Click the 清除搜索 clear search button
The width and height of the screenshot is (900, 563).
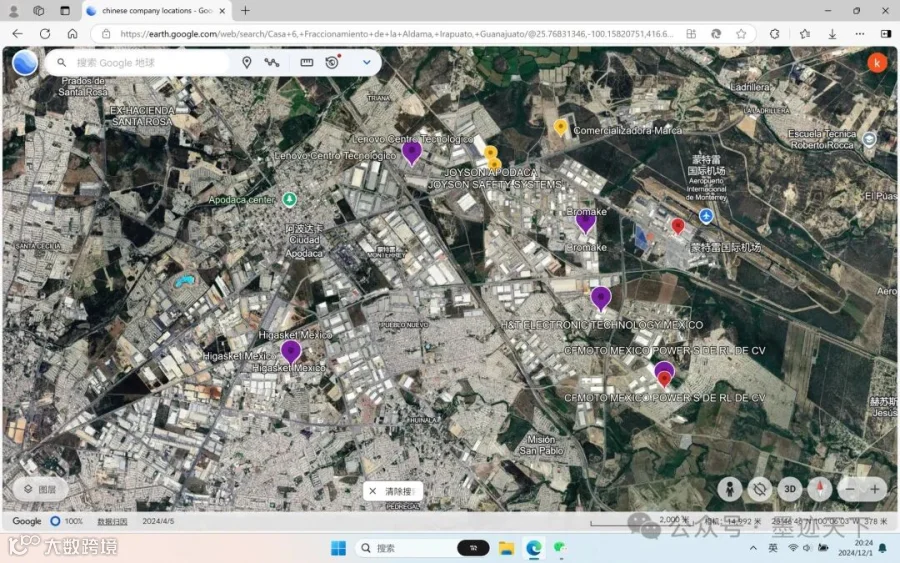click(393, 491)
